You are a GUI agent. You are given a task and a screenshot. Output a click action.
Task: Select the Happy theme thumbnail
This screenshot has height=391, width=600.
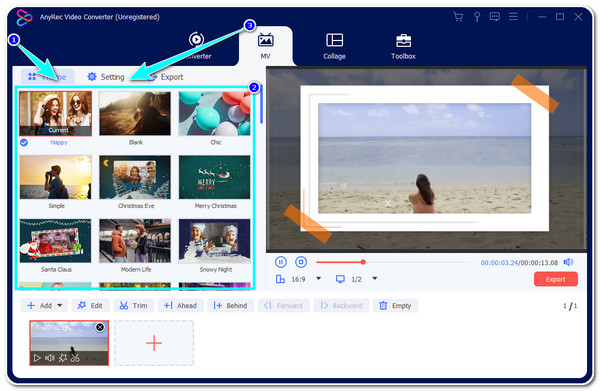[x=55, y=113]
